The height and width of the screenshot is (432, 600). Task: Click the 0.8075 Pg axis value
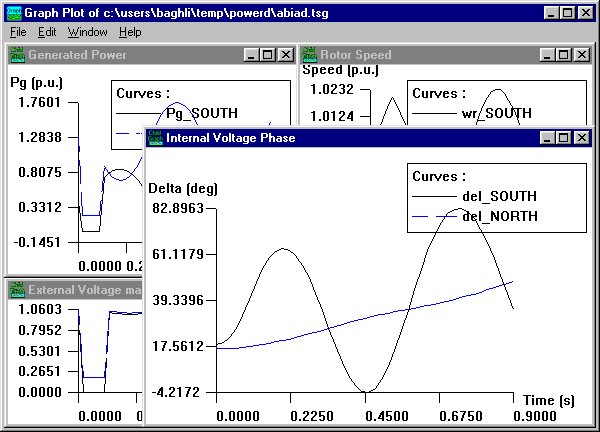coord(40,172)
